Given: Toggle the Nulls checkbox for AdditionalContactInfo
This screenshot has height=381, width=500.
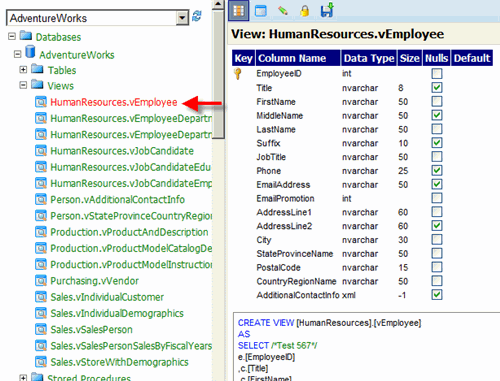Looking at the screenshot, I should (x=437, y=295).
